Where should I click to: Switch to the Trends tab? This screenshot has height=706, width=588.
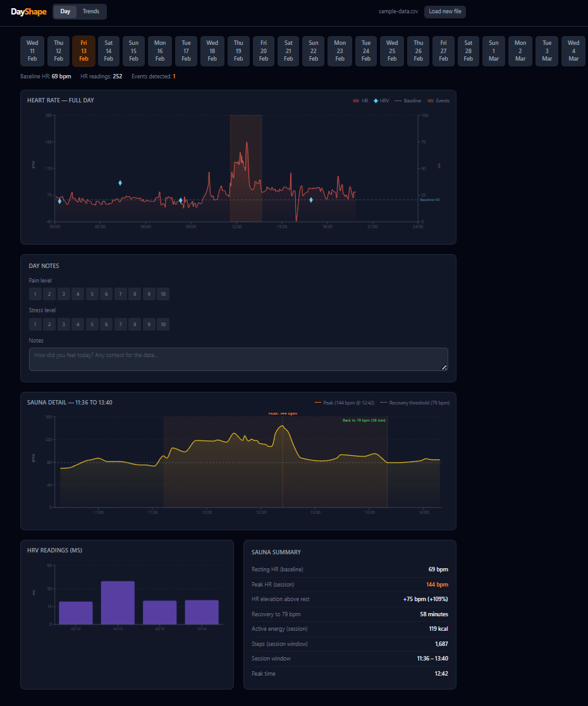point(90,11)
